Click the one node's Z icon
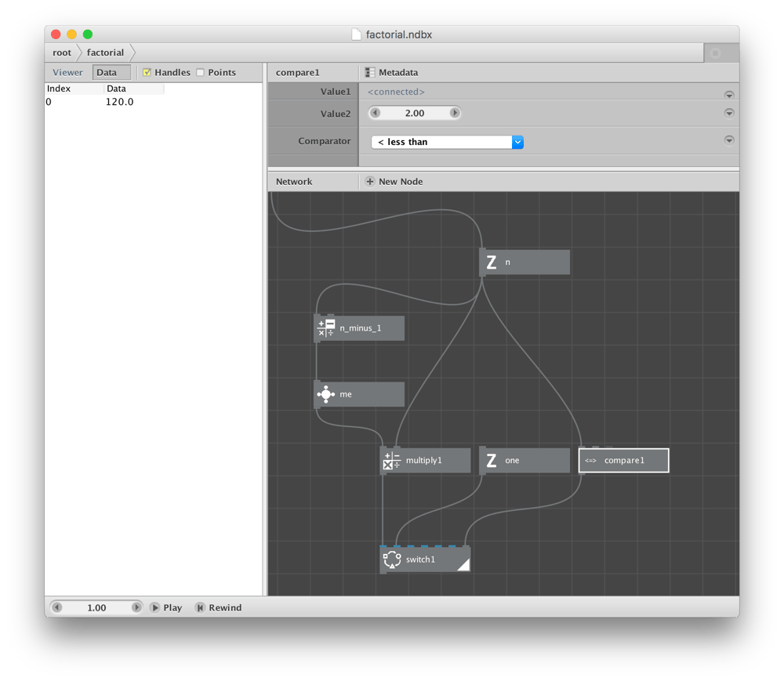This screenshot has width=784, height=681. (492, 461)
